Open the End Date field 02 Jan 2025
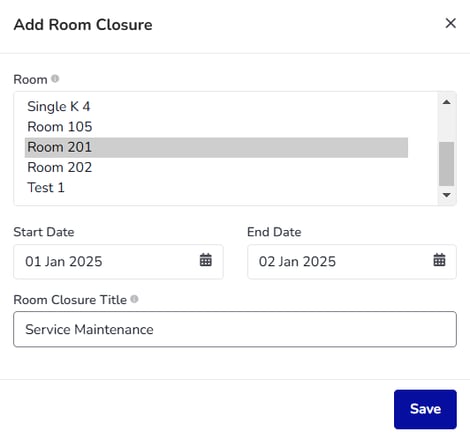 [x=352, y=262]
